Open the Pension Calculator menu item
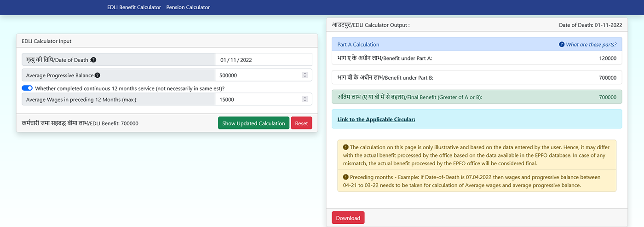644x227 pixels. tap(188, 7)
